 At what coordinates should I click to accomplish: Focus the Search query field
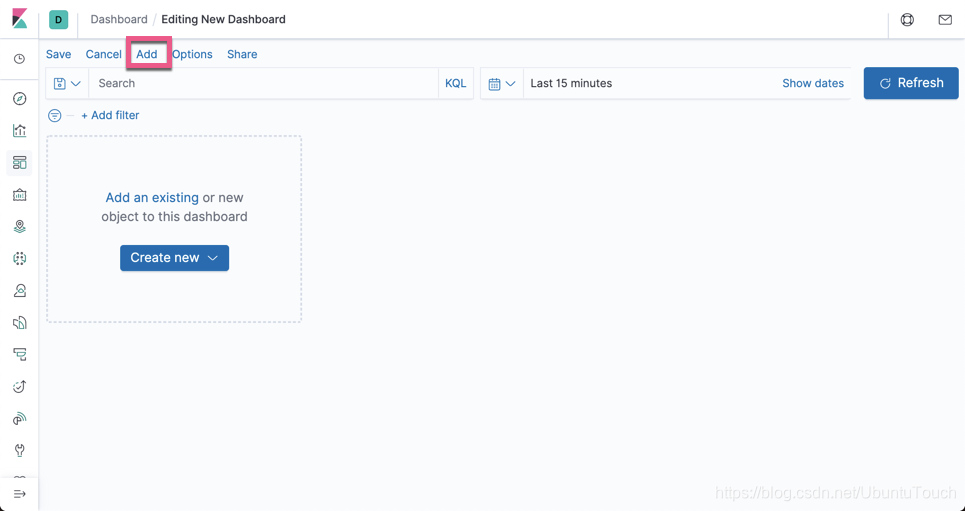pyautogui.click(x=263, y=83)
